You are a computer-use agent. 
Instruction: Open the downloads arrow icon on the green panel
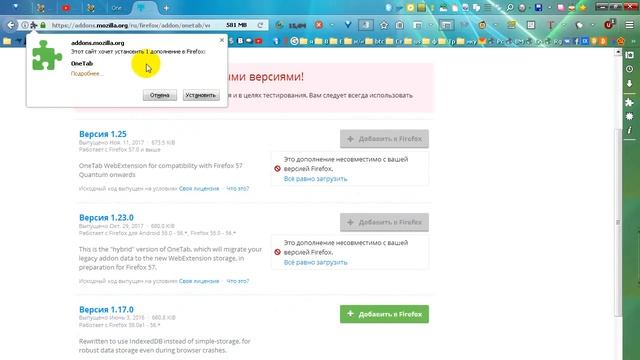click(629, 84)
